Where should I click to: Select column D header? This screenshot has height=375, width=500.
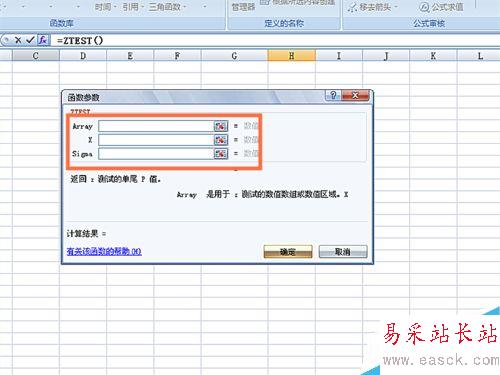point(83,56)
